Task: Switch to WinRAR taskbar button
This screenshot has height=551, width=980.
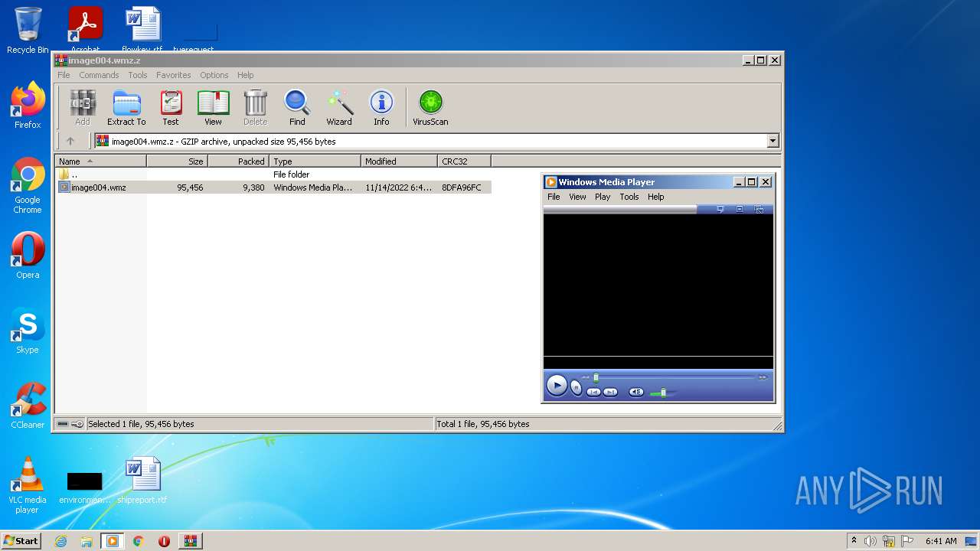Action: (x=190, y=541)
